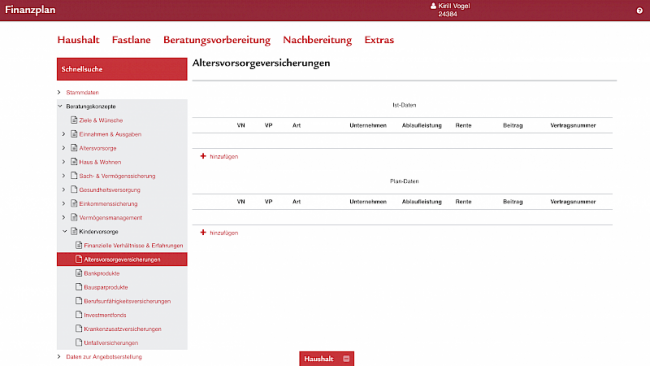Click the Schnellsuche search box

(122, 69)
